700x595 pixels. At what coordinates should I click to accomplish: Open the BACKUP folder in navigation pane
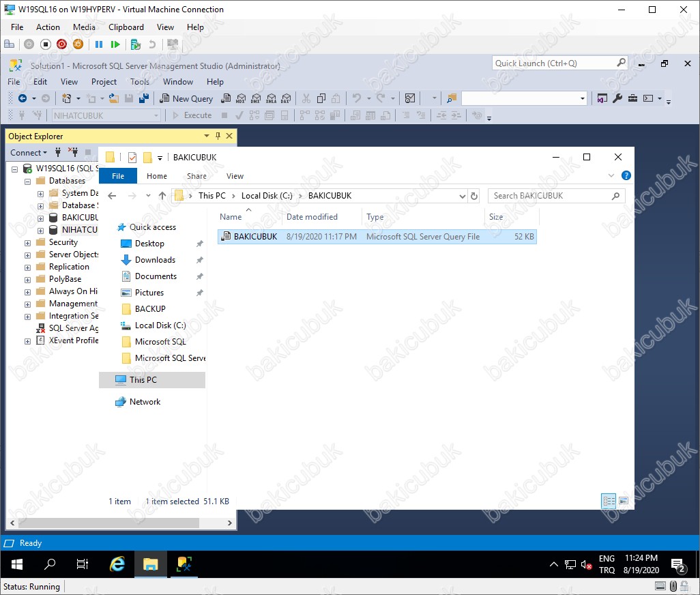(x=150, y=309)
